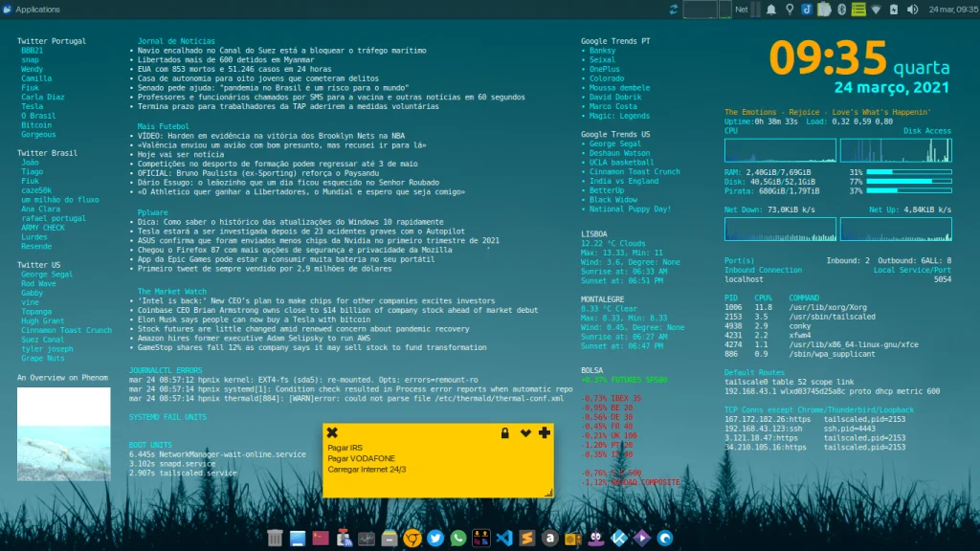Open notifications bell in the top panel

coord(771,10)
